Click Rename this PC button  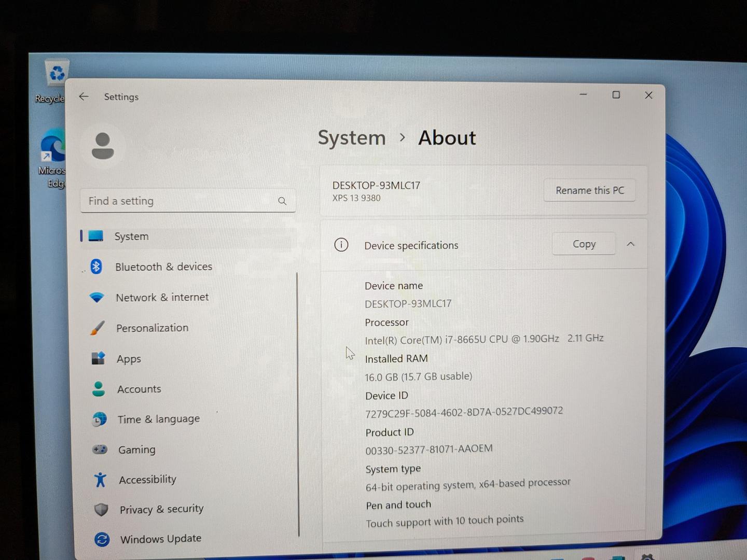tap(590, 190)
